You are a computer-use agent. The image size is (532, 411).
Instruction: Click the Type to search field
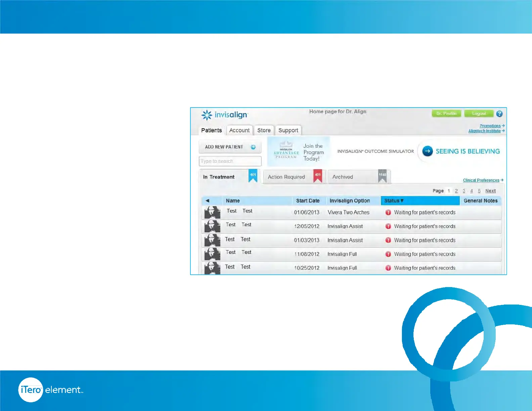tap(230, 161)
